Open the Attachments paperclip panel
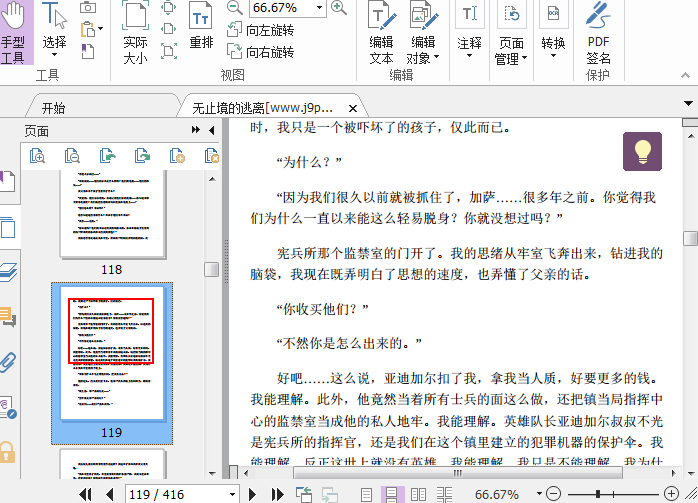Image resolution: width=698 pixels, height=503 pixels. [x=8, y=362]
